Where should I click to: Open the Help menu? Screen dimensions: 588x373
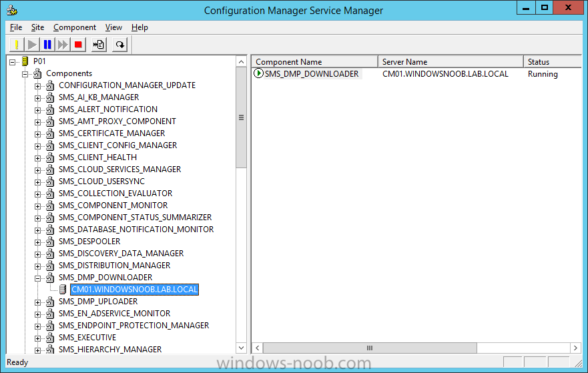(x=139, y=27)
